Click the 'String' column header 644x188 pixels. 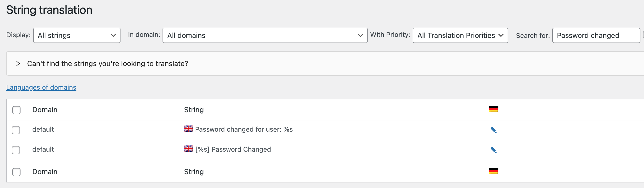tap(194, 110)
